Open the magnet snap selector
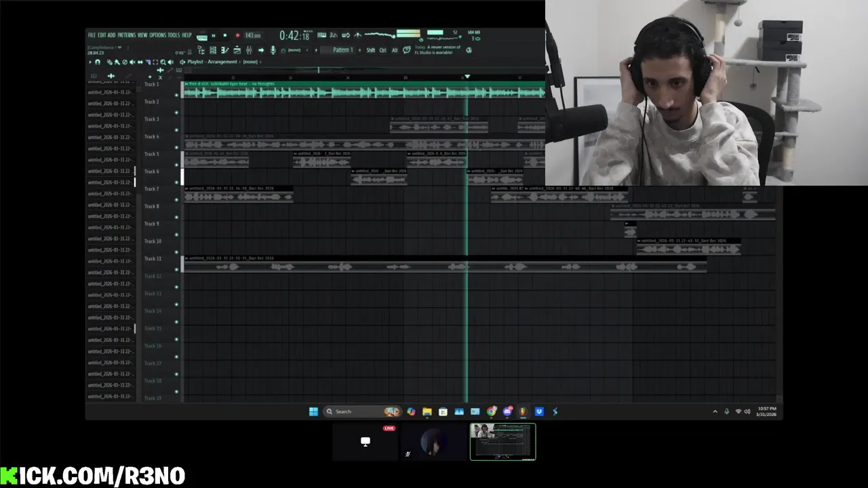Image resolution: width=868 pixels, height=488 pixels. click(98, 62)
